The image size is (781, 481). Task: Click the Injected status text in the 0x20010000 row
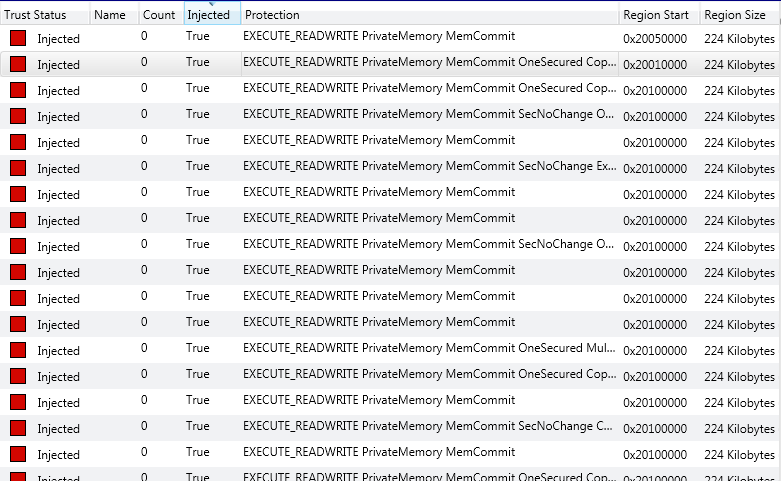coord(58,65)
